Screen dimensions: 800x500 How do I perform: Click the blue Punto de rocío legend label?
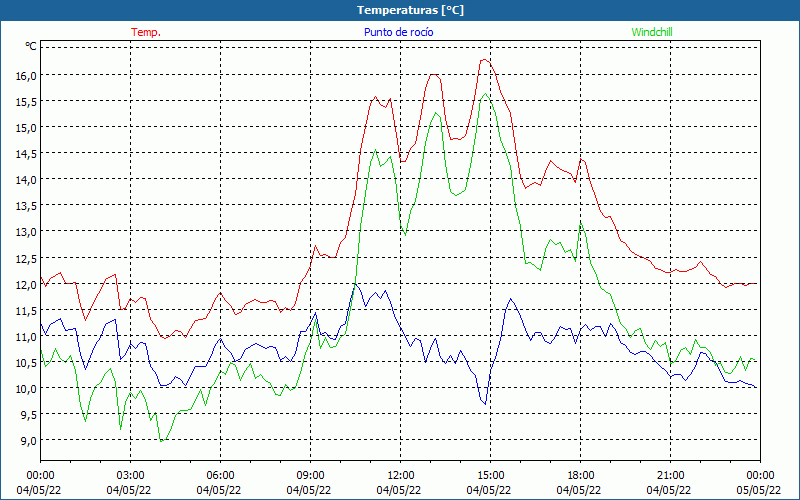tap(398, 32)
